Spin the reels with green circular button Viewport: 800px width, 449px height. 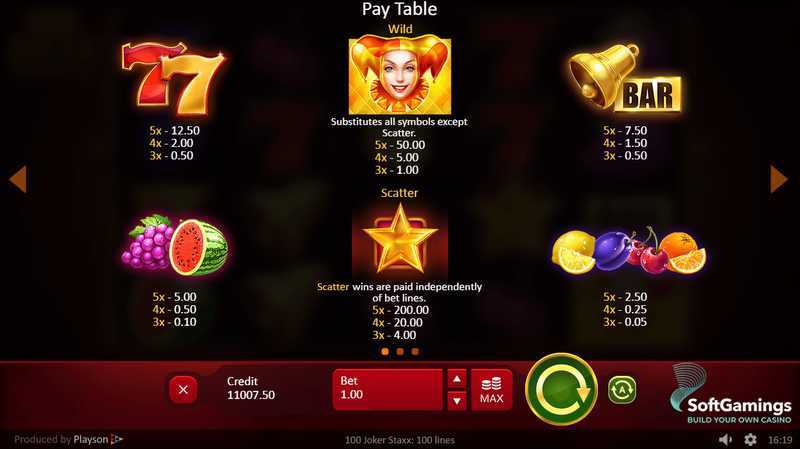(x=561, y=390)
